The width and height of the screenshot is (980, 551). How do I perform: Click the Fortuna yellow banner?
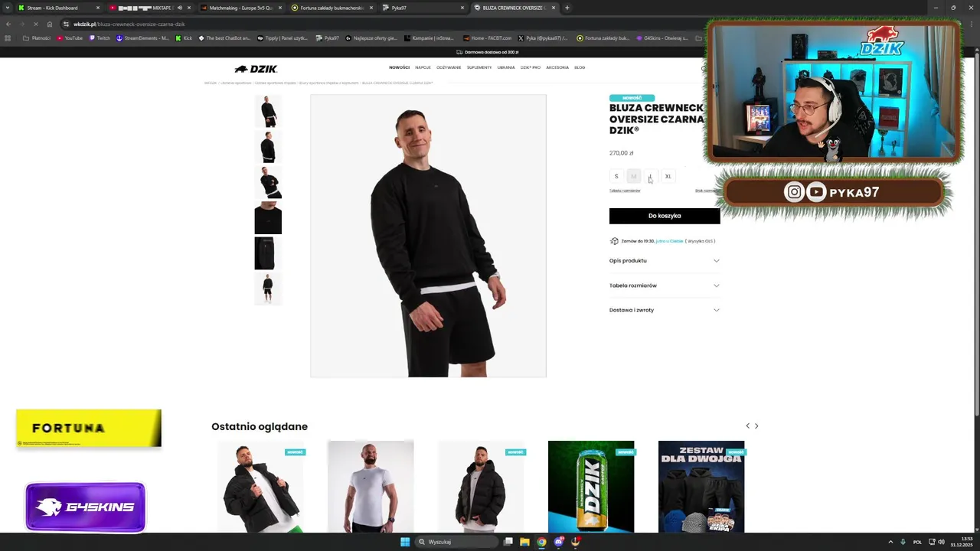[89, 428]
